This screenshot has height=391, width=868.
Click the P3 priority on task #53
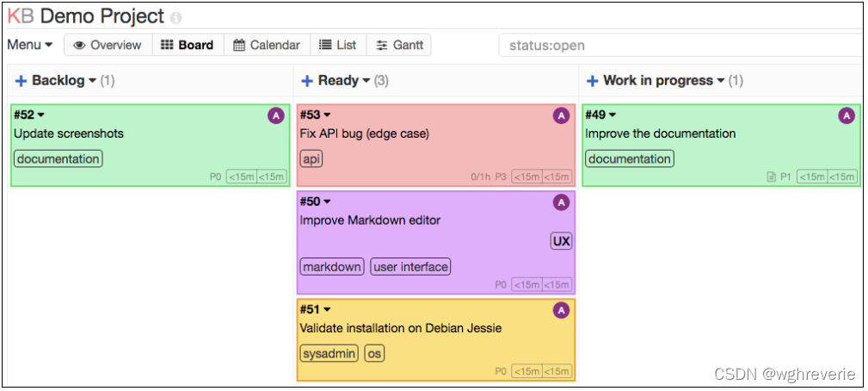click(x=501, y=177)
